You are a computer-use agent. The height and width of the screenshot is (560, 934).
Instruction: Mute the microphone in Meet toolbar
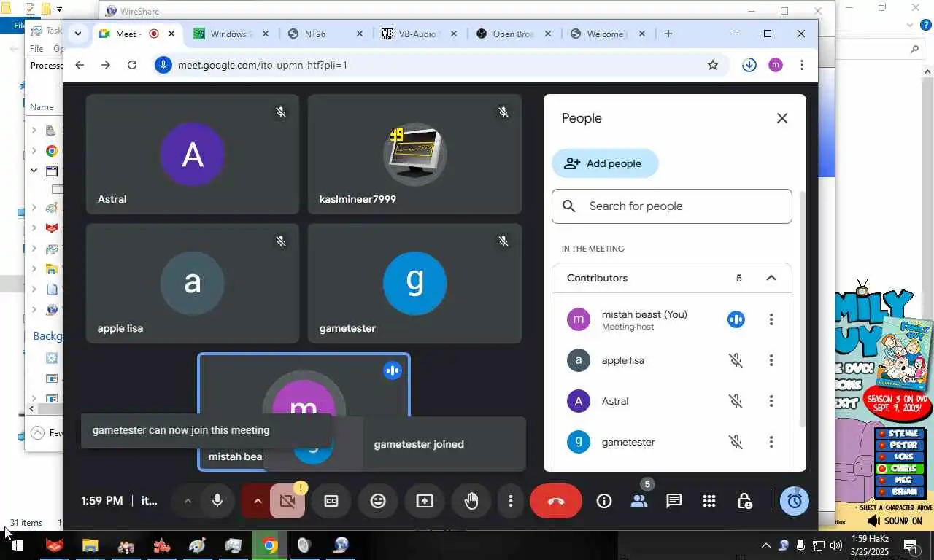(x=217, y=501)
